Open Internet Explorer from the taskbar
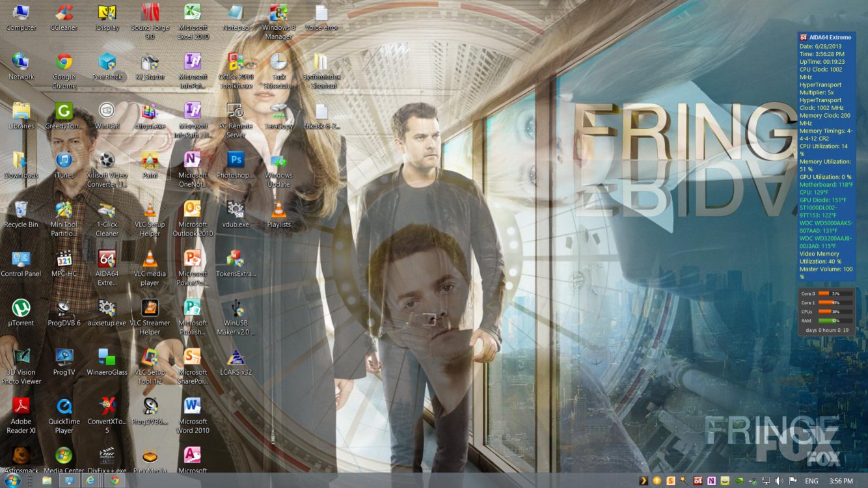868x488 pixels. pos(90,480)
